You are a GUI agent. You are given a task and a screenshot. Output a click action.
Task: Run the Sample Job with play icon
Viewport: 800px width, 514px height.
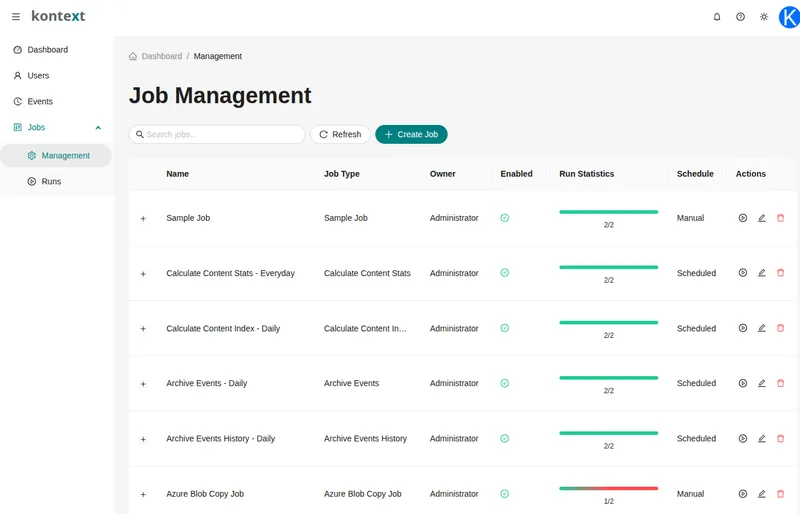743,218
